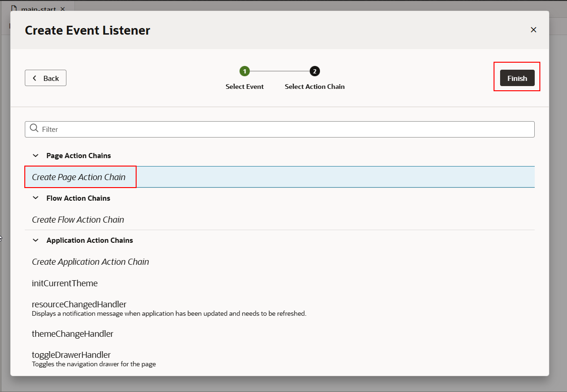Click the Application Action Chains heading
This screenshot has height=392, width=567.
click(90, 240)
